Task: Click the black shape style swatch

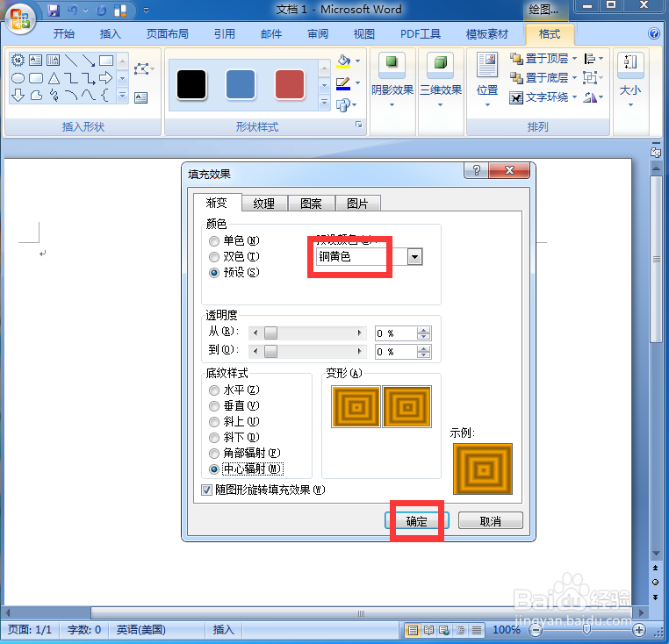Action: (191, 84)
